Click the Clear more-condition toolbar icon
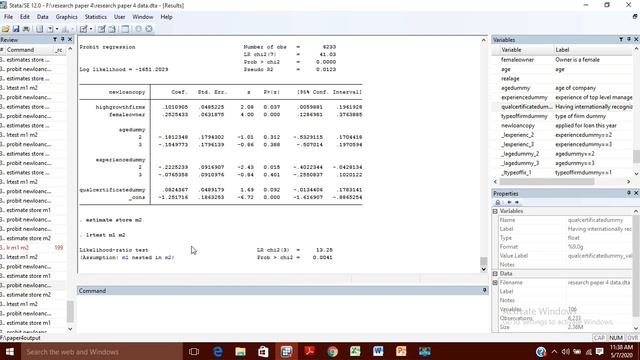640x360 pixels. (x=138, y=29)
